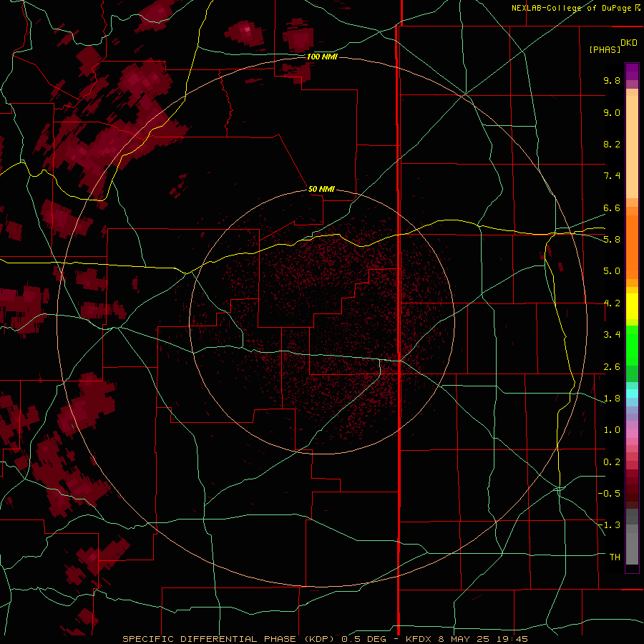
Task: Click the 1.8 value on color scale
Action: (612, 399)
